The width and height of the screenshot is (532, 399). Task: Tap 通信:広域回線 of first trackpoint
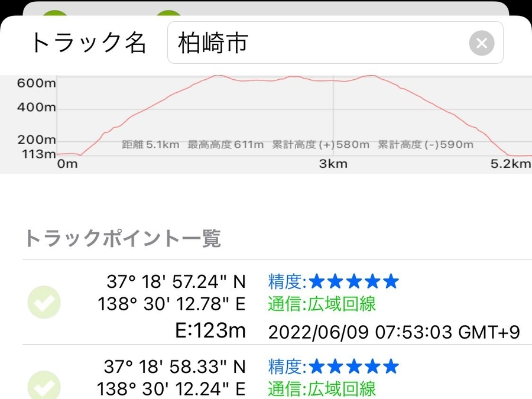322,304
